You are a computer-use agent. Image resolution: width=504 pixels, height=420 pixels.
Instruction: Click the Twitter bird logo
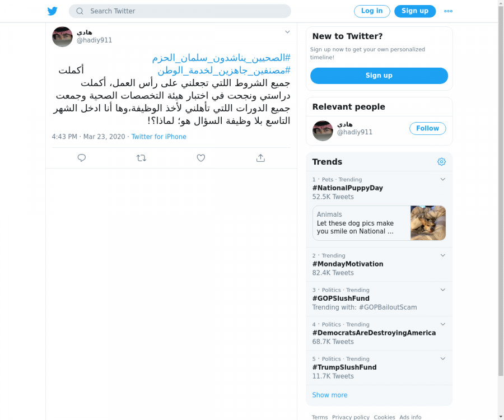[x=53, y=11]
